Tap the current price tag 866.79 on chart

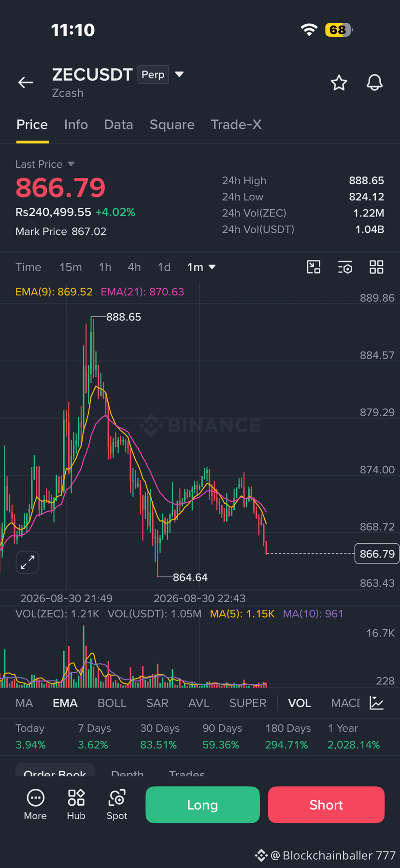tap(377, 554)
